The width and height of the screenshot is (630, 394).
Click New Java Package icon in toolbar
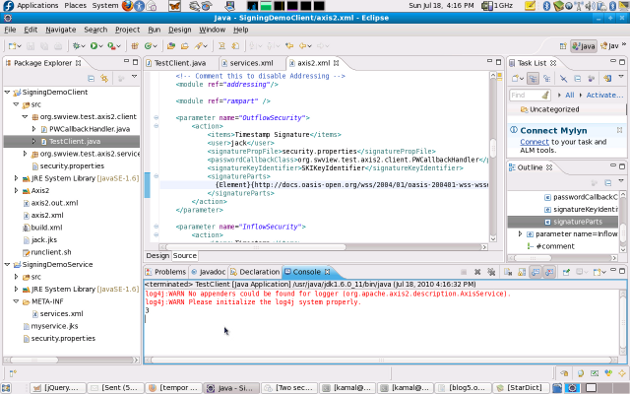pyautogui.click(x=135, y=46)
